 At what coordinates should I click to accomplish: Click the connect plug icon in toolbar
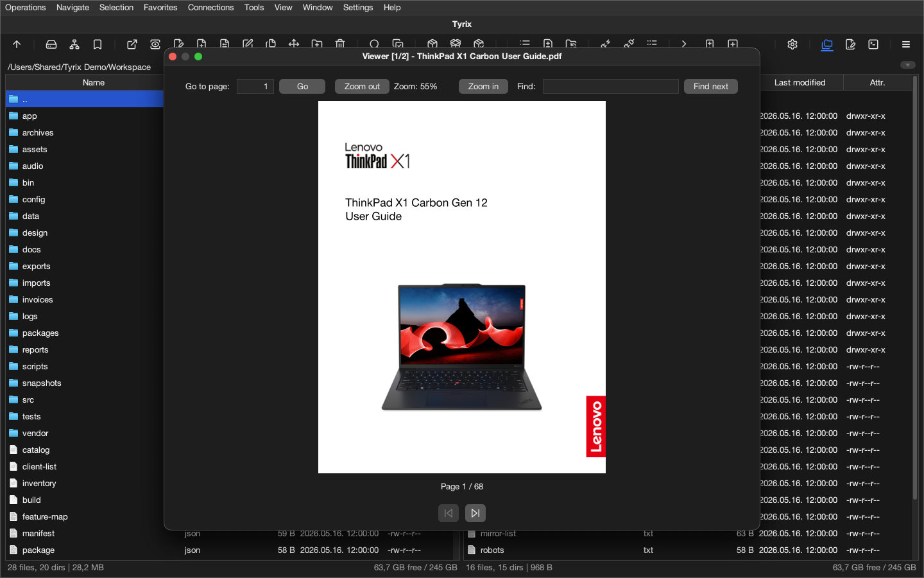[606, 44]
